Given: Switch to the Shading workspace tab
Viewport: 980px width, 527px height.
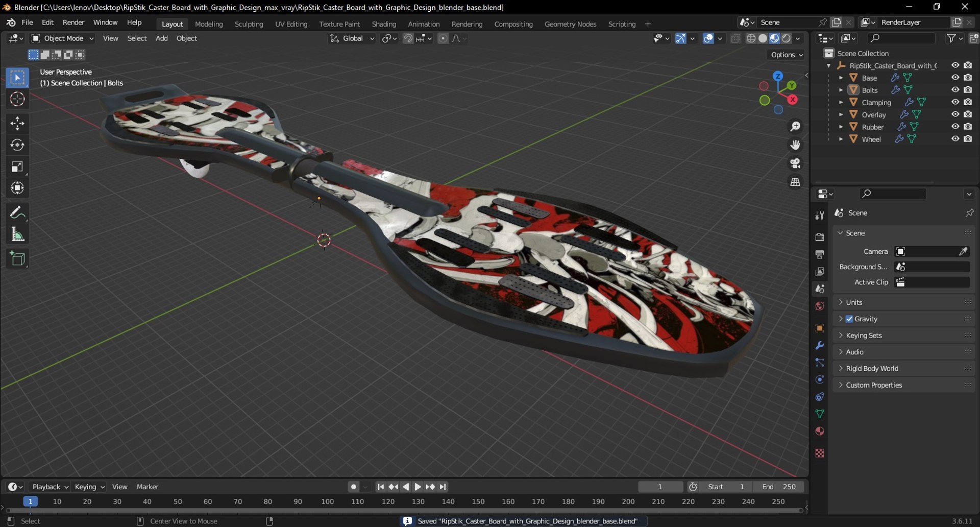Looking at the screenshot, I should (x=384, y=24).
